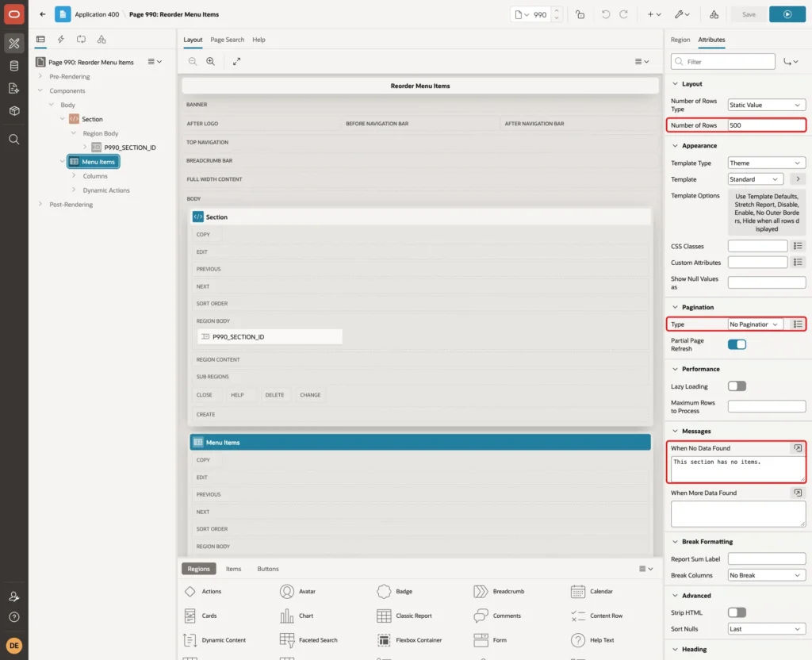
Task: Open code editor for When More Data Found
Action: point(798,493)
